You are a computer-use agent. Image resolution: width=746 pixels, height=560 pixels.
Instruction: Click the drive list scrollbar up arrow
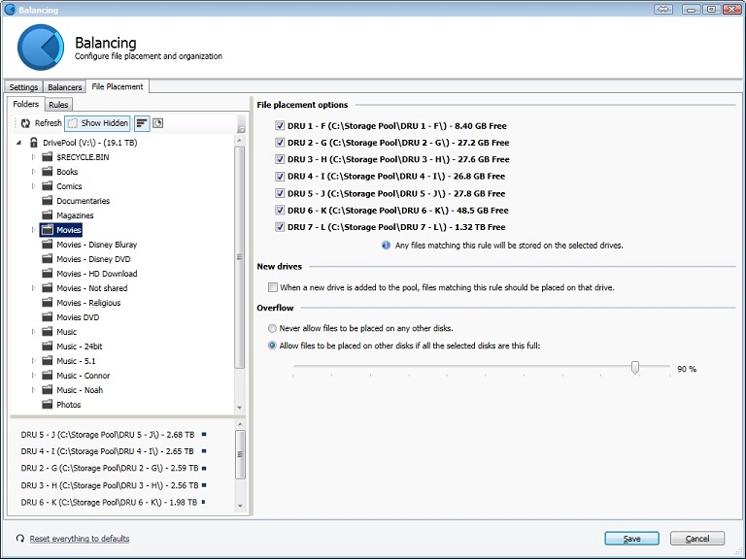(240, 424)
